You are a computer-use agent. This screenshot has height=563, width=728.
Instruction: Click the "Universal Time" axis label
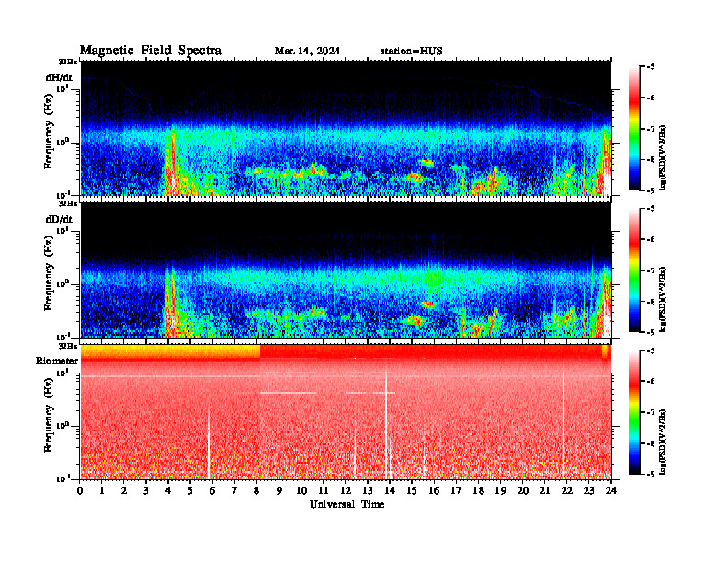click(347, 504)
